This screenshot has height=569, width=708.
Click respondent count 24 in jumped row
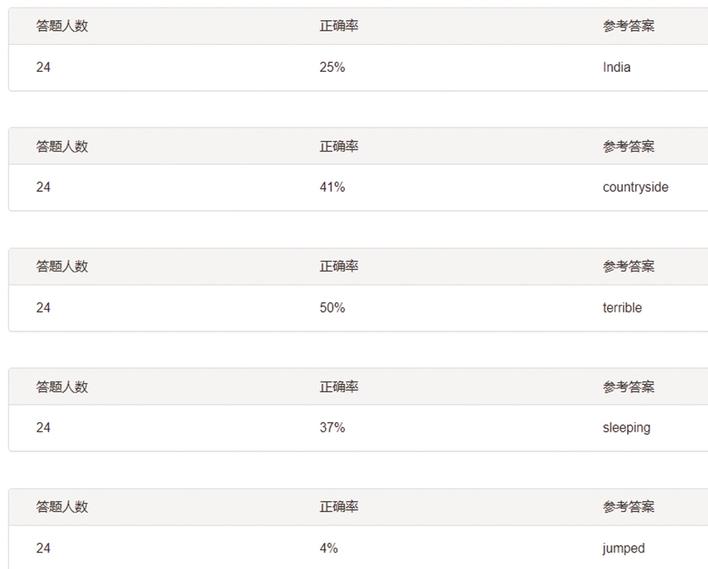[x=43, y=548]
